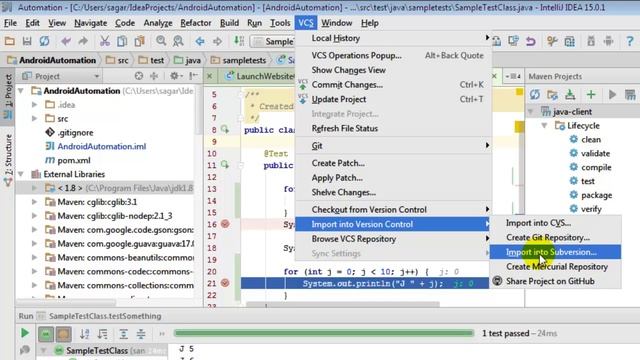Collapse java-client node in Maven panel
Viewport: 640px width, 360px height.
pyautogui.click(x=531, y=111)
